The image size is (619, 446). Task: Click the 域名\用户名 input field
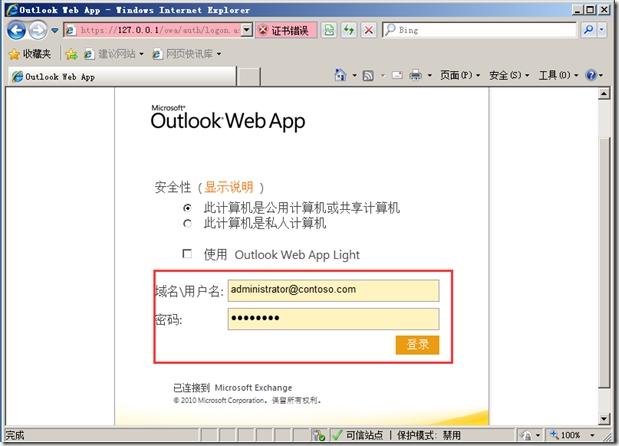coord(333,290)
